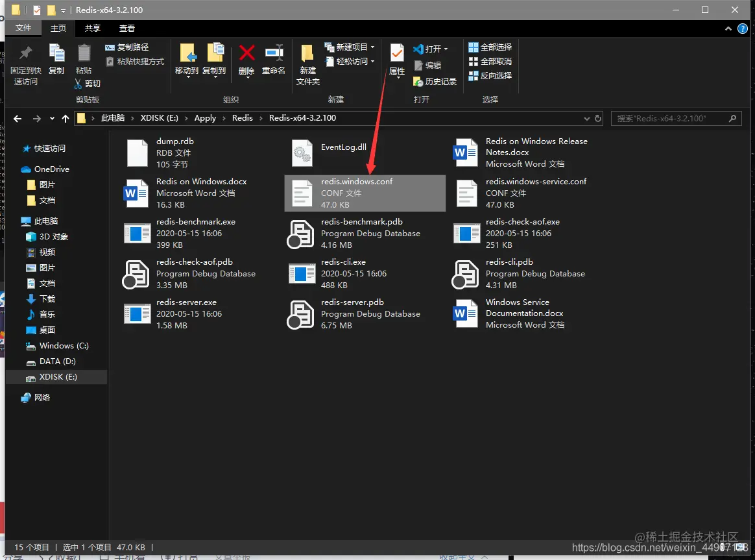The image size is (755, 560).
Task: Select the EventLog.dll gear file icon
Action: (x=302, y=152)
